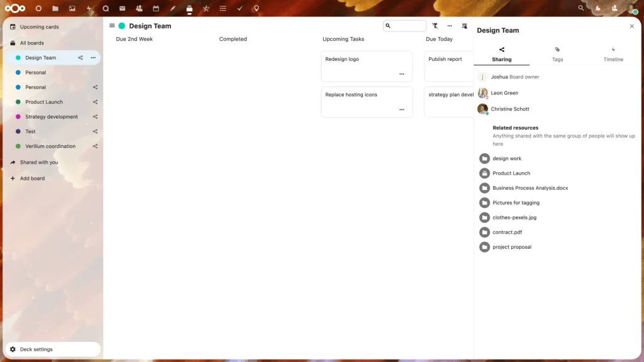Open the Maps pin icon
This screenshot has height=362, width=644.
point(257,8)
